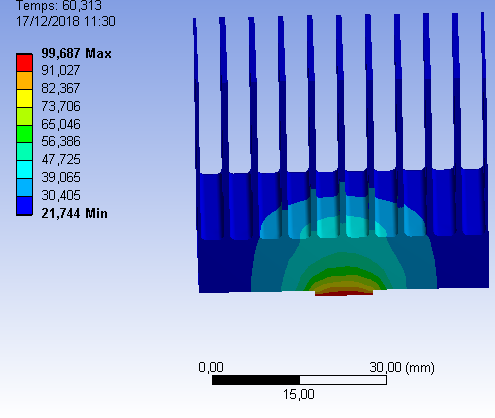Screen dimensions: 495x418
Task: Click the '15,00' scale midpoint label
Action: [299, 395]
